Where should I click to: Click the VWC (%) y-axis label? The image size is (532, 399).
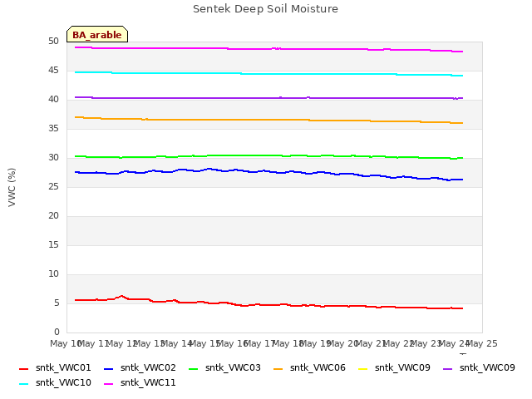point(12,187)
